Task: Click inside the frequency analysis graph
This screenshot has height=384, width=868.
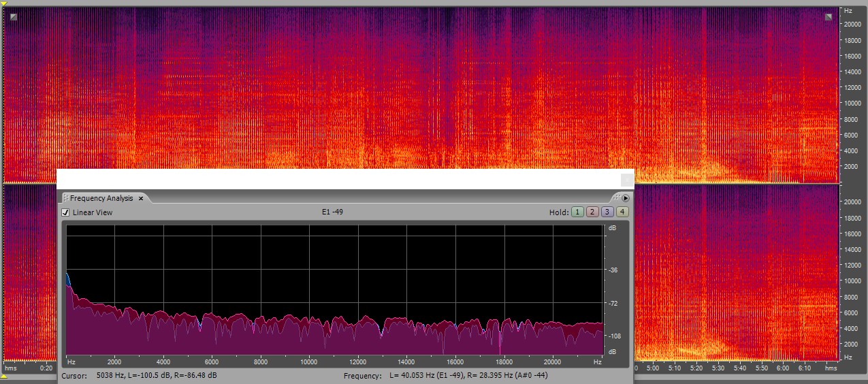Action: (334, 289)
